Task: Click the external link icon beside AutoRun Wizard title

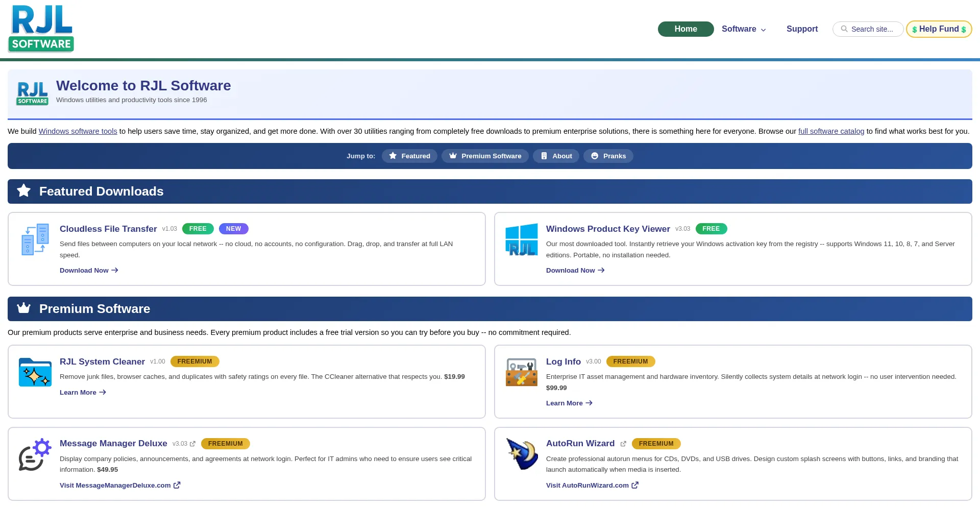Action: (x=623, y=444)
